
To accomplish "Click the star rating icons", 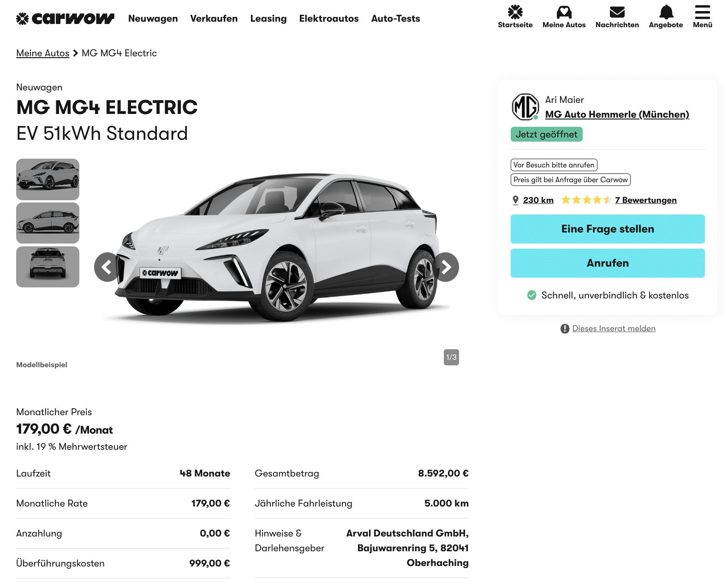I will click(x=586, y=200).
